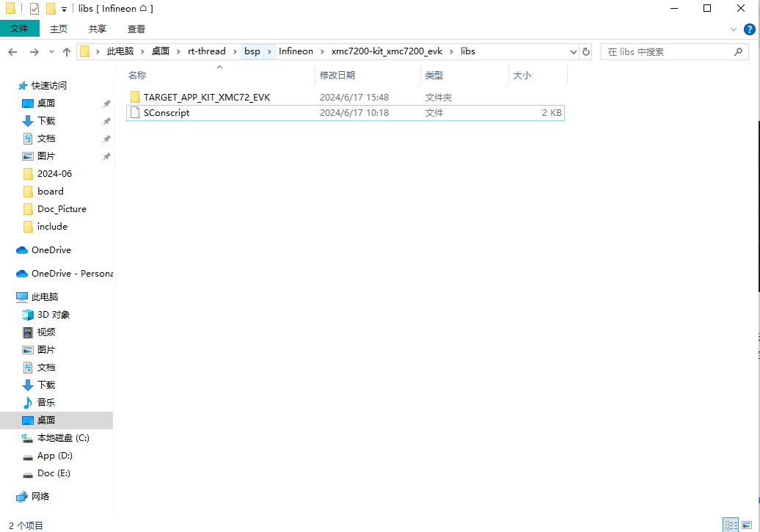Image resolution: width=760 pixels, height=532 pixels.
Task: Open the 文件 menu tab
Action: [x=19, y=29]
